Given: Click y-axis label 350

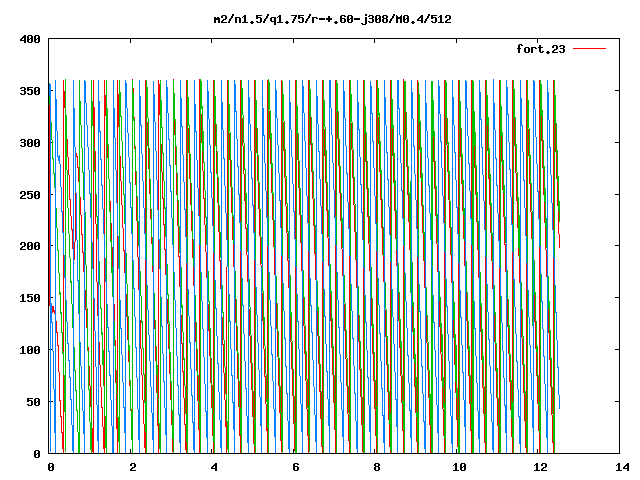Looking at the screenshot, I should pyautogui.click(x=30, y=91).
